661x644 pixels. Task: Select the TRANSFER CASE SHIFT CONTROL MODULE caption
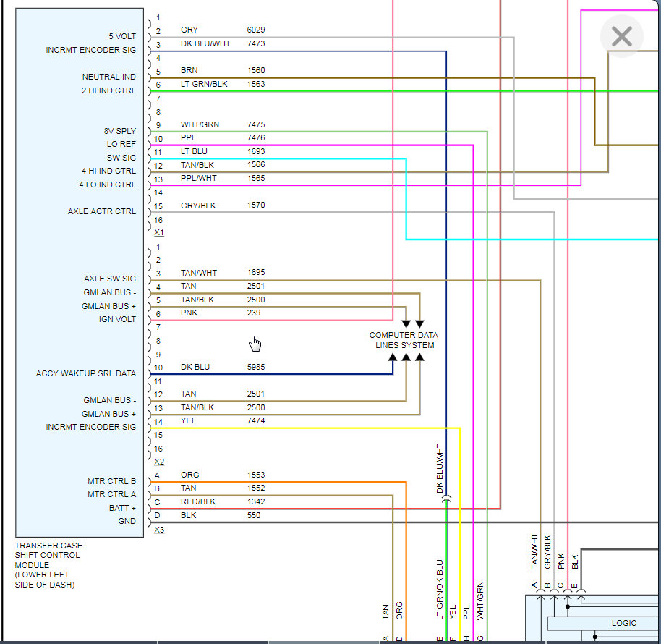click(48, 565)
